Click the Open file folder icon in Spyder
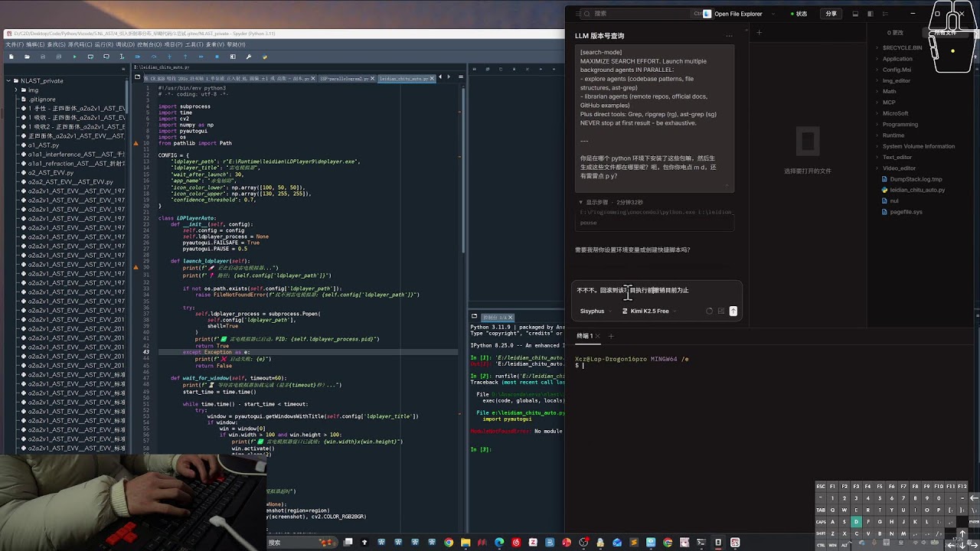Image resolution: width=980 pixels, height=551 pixels. click(x=27, y=57)
